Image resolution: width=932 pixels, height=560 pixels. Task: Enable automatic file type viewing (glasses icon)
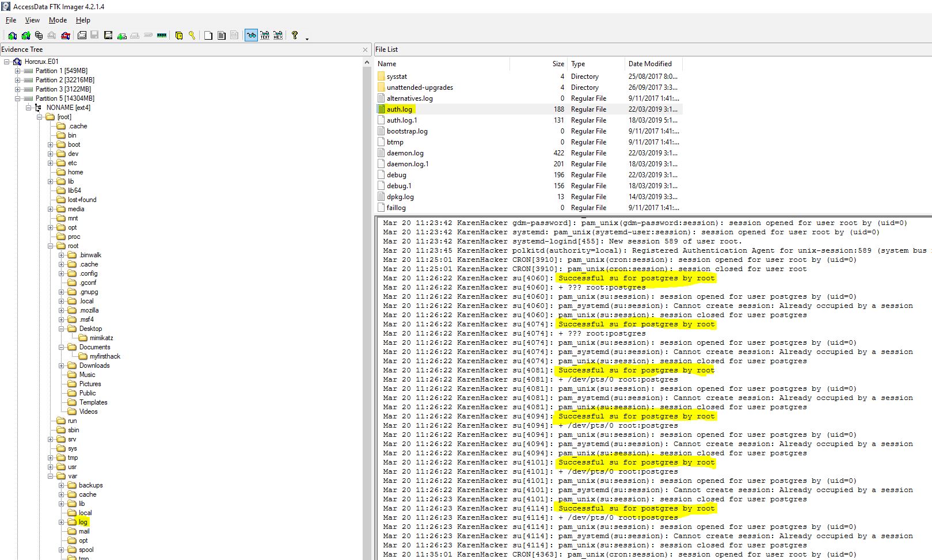coord(251,36)
